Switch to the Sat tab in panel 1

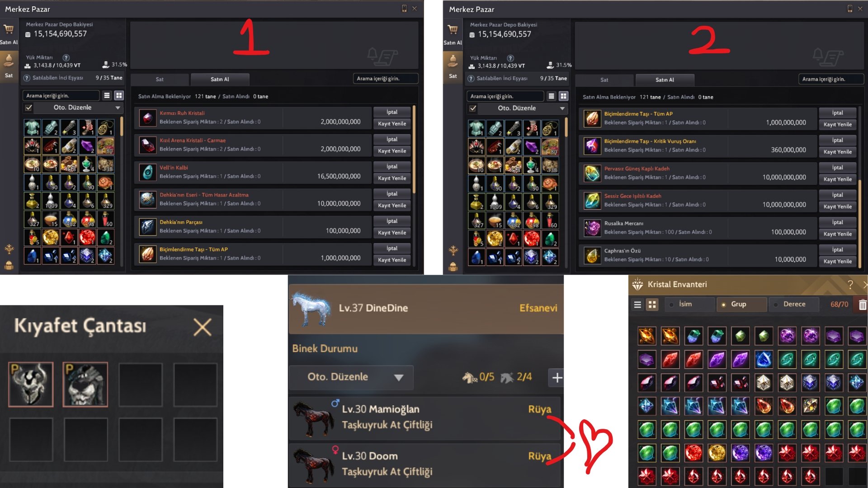(x=160, y=79)
